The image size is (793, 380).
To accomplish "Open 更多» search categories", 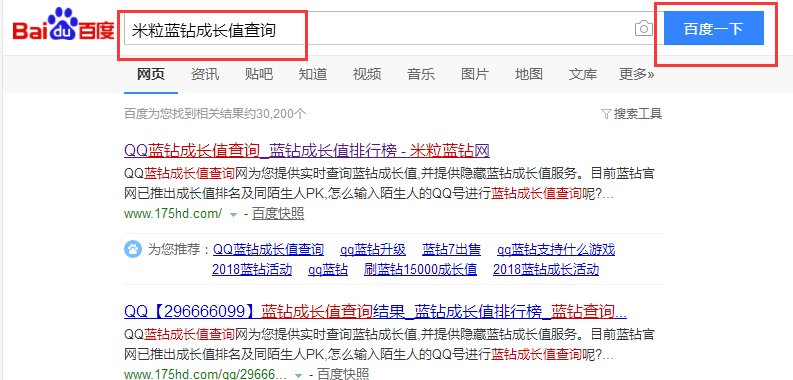I will point(636,74).
